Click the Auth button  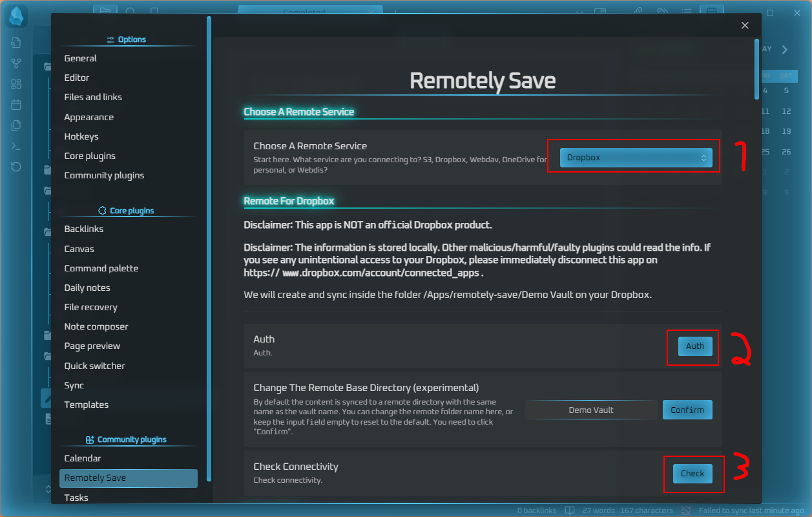point(695,346)
